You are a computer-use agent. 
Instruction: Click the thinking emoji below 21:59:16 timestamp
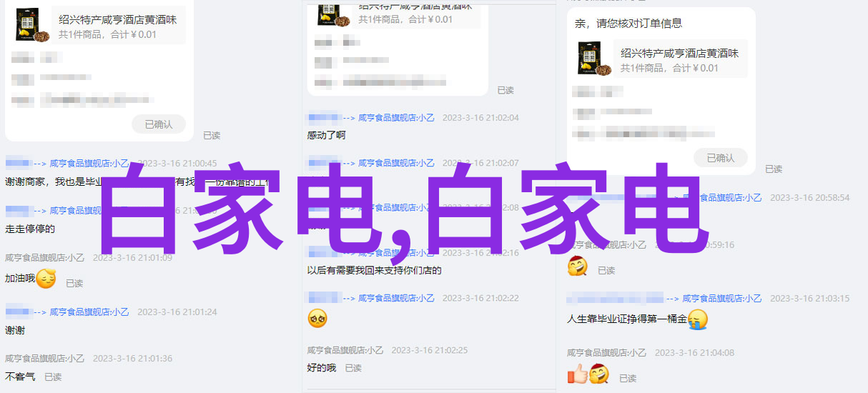click(x=577, y=267)
